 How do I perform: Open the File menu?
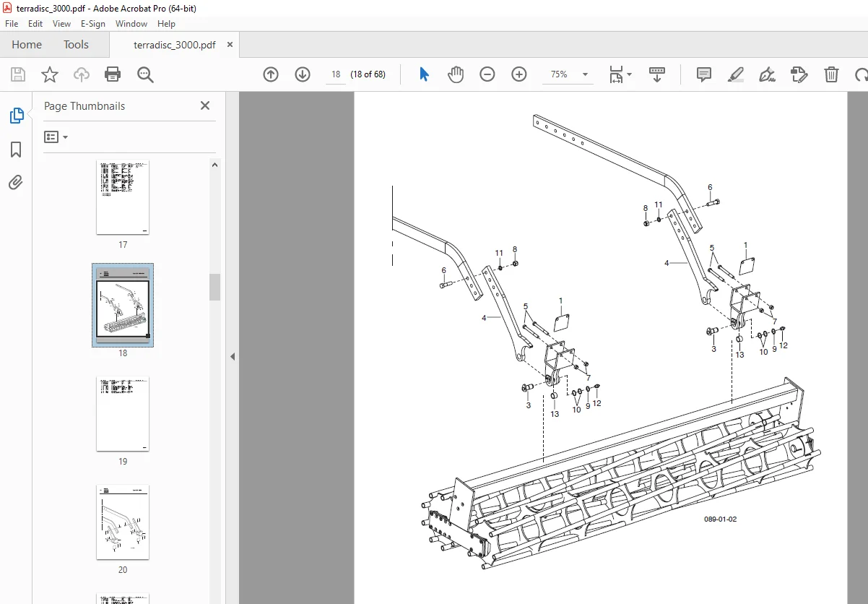coord(12,24)
